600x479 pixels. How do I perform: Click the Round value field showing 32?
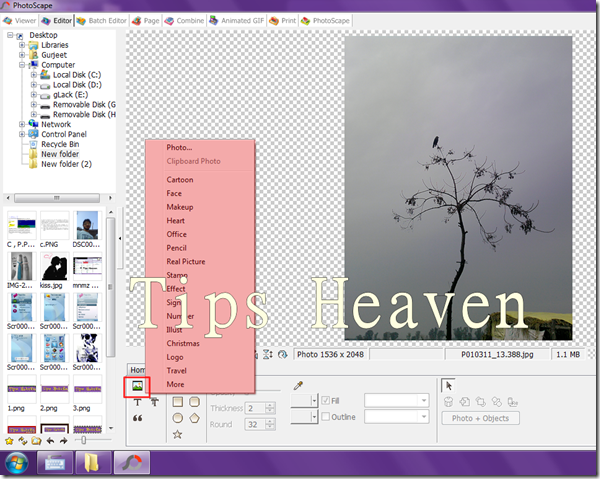255,424
